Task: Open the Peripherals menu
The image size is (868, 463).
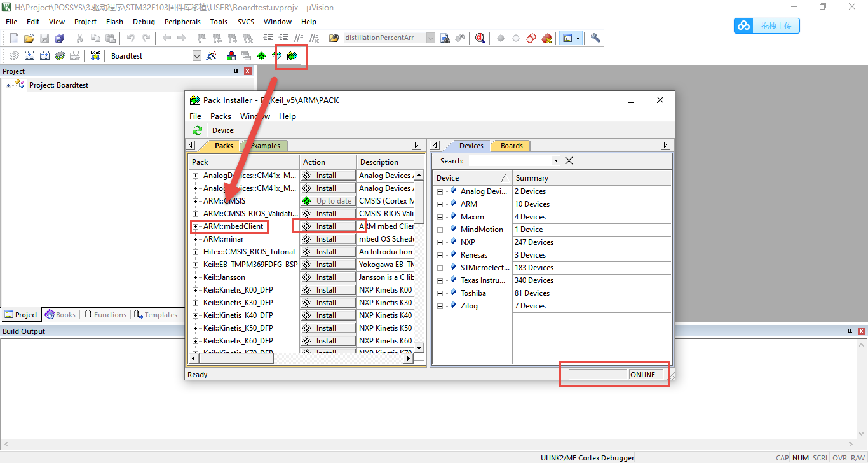Action: (x=182, y=22)
